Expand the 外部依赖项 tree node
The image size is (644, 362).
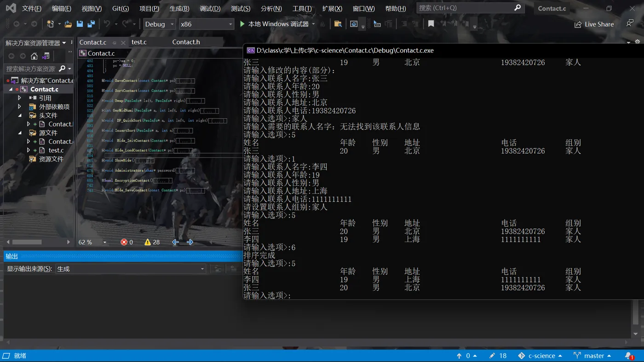tap(19, 107)
